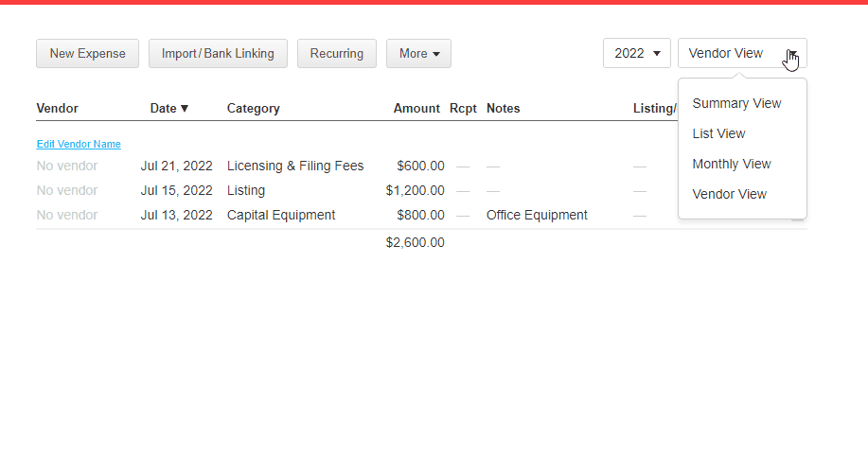
Task: Pick Vendor View in the open list
Action: click(x=729, y=194)
